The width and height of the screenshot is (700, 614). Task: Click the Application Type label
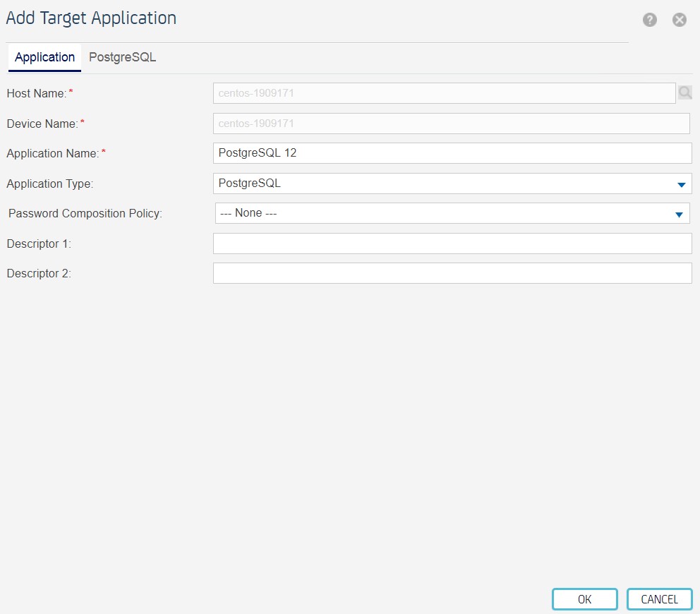(x=50, y=184)
